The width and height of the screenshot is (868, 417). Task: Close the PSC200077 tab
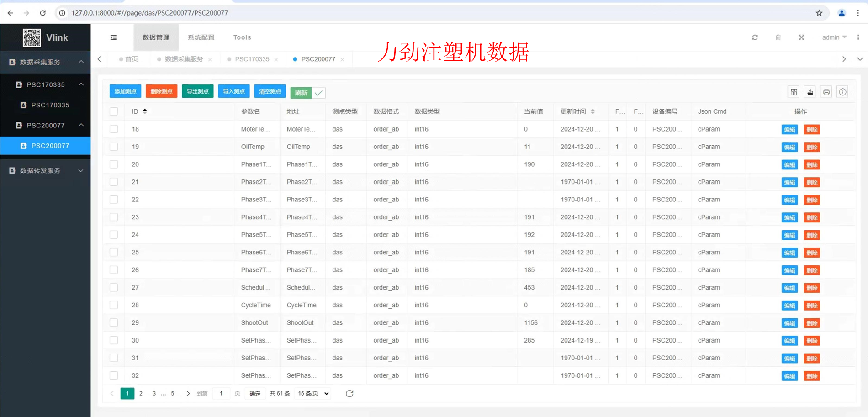[342, 59]
